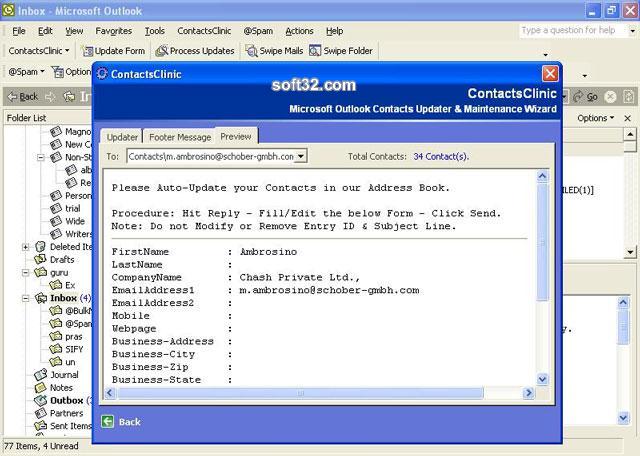Open the Options dropdown in the right pane
This screenshot has width=640, height=456.
point(596,118)
